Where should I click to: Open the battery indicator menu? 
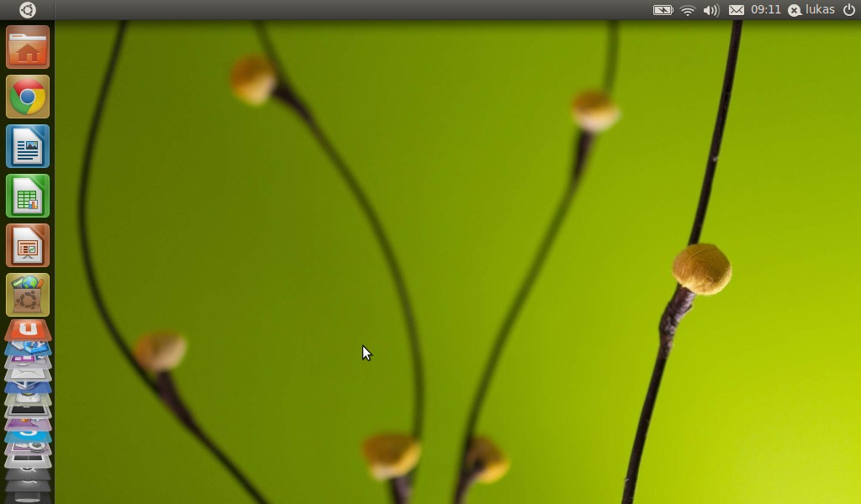point(663,10)
